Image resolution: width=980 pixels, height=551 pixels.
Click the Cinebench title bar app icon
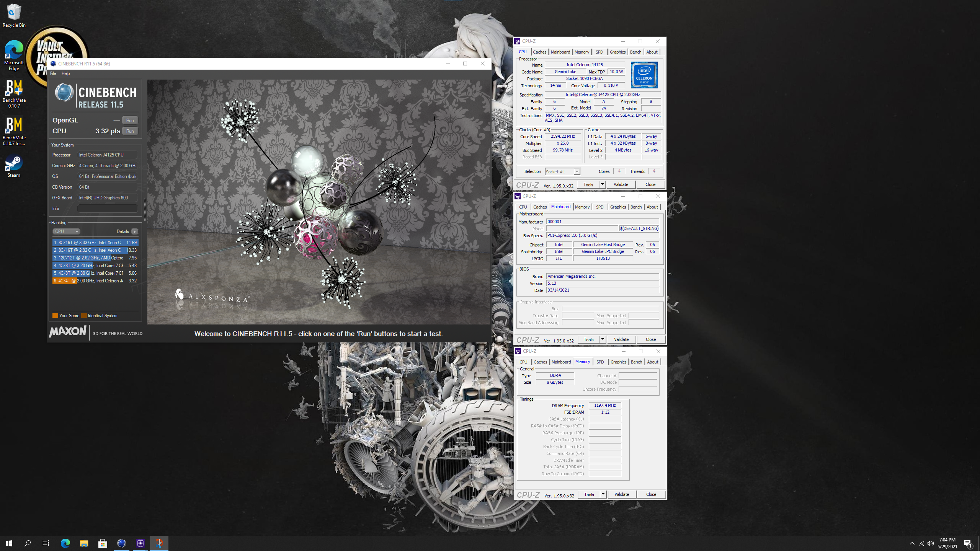(53, 64)
